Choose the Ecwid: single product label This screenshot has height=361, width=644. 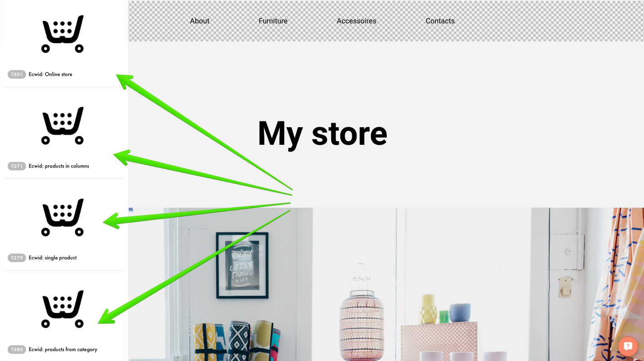(53, 258)
